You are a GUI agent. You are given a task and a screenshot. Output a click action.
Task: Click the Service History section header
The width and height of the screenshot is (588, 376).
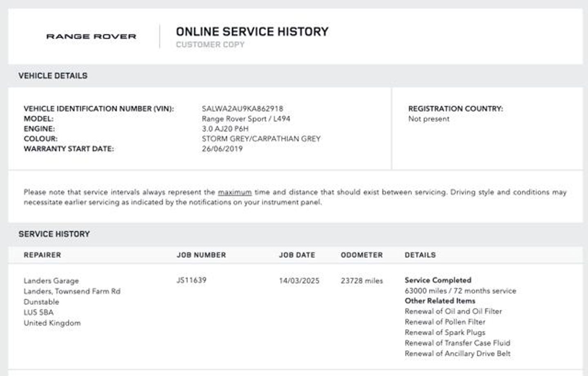(x=54, y=234)
